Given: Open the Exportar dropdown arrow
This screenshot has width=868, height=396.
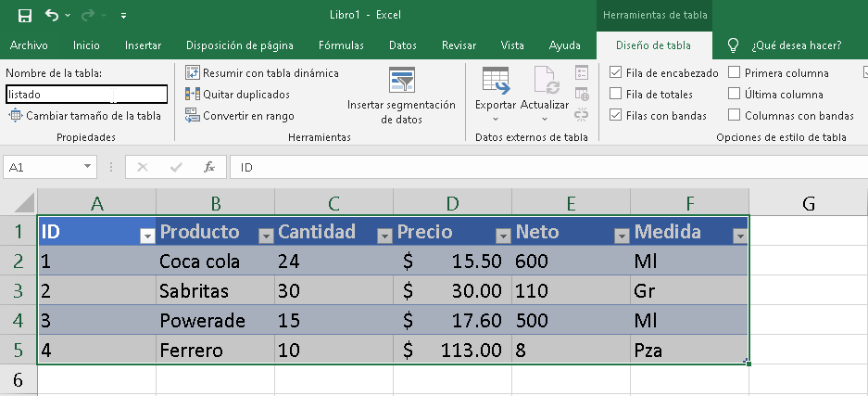Looking at the screenshot, I should pos(496,119).
